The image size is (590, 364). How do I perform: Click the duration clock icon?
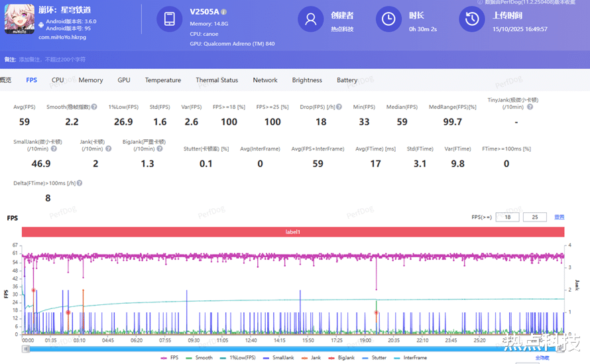point(388,19)
